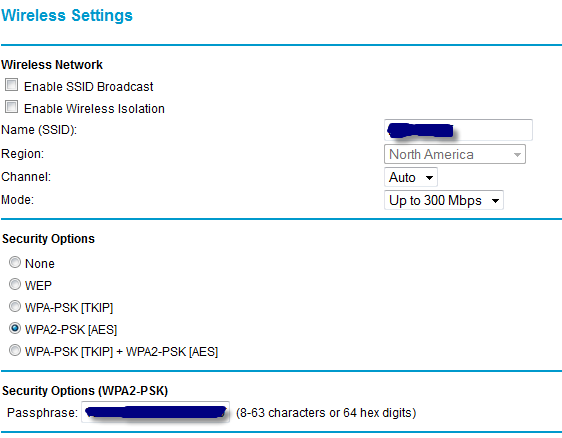Click the arrow on the Channel dropdown
Screen dimensions: 562x438
[429, 178]
